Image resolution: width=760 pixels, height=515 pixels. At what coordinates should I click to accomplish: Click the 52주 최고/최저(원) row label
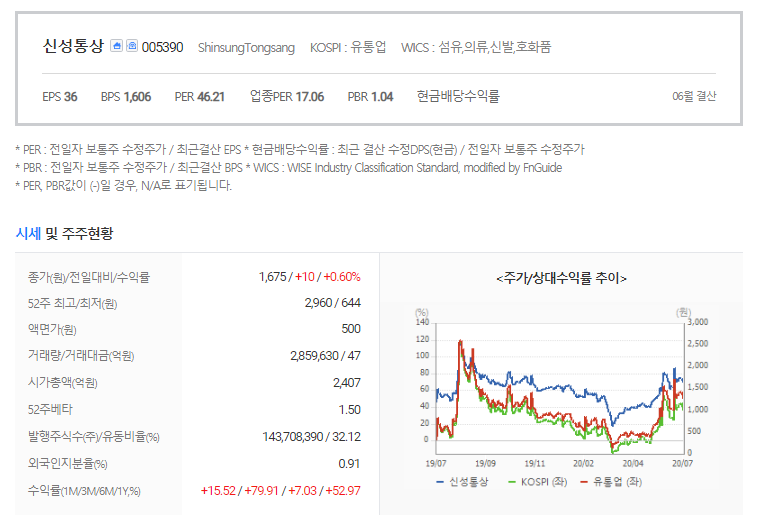(72, 303)
